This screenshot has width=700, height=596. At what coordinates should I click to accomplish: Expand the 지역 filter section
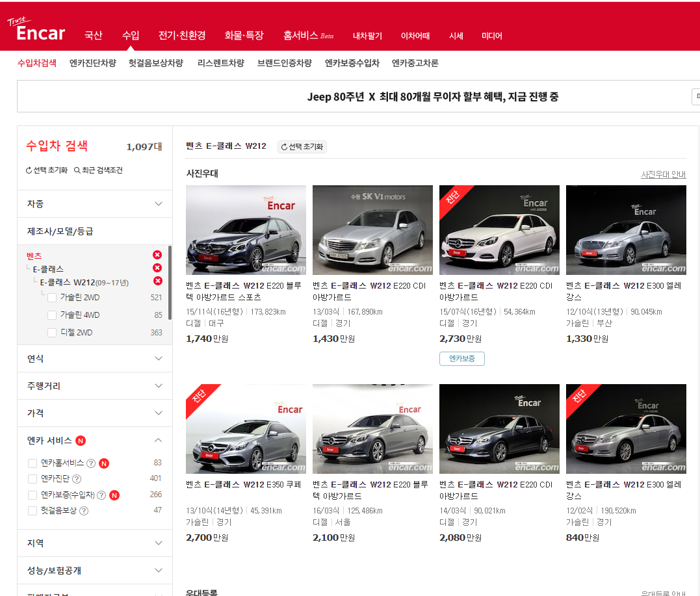[x=95, y=543]
